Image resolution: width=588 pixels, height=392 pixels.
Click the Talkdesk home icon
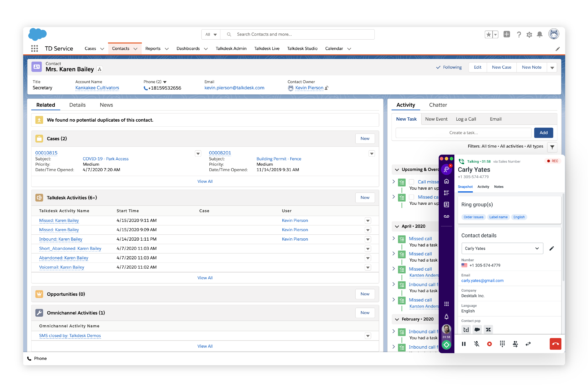446,181
